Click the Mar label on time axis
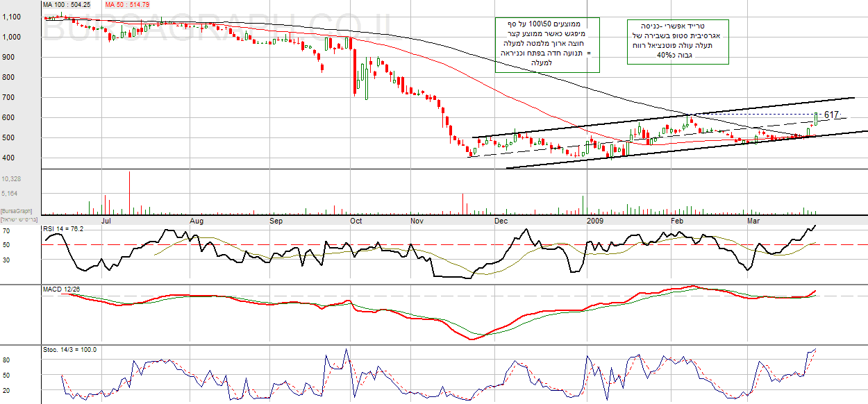Image resolution: width=868 pixels, height=404 pixels. tap(753, 221)
